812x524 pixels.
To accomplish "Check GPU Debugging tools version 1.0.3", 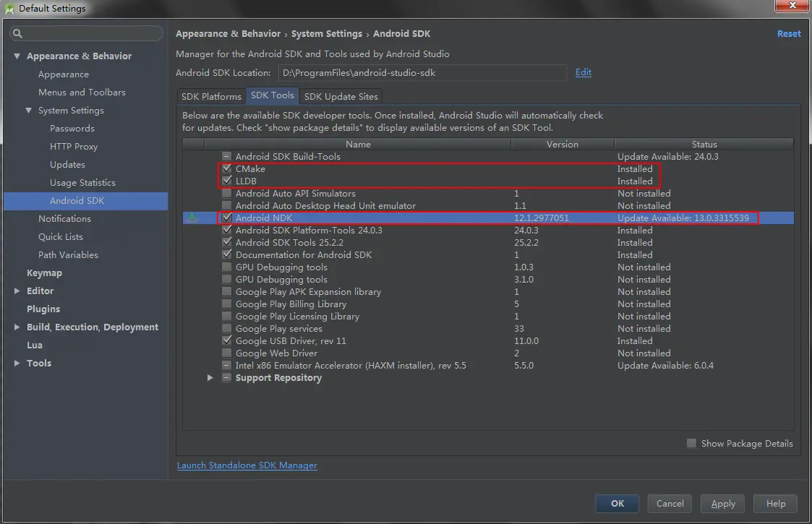I will 227,267.
